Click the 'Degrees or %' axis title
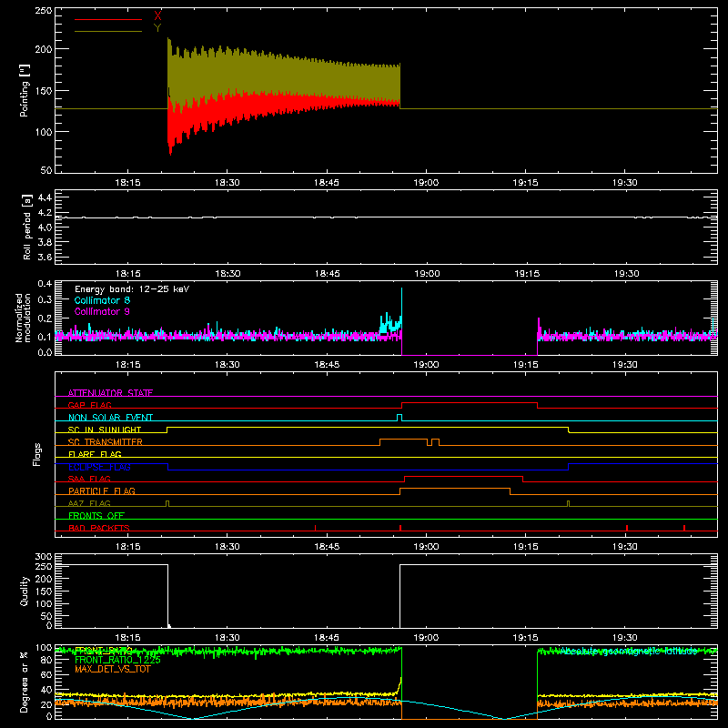Viewport: 728px width, 728px height. [x=24, y=682]
